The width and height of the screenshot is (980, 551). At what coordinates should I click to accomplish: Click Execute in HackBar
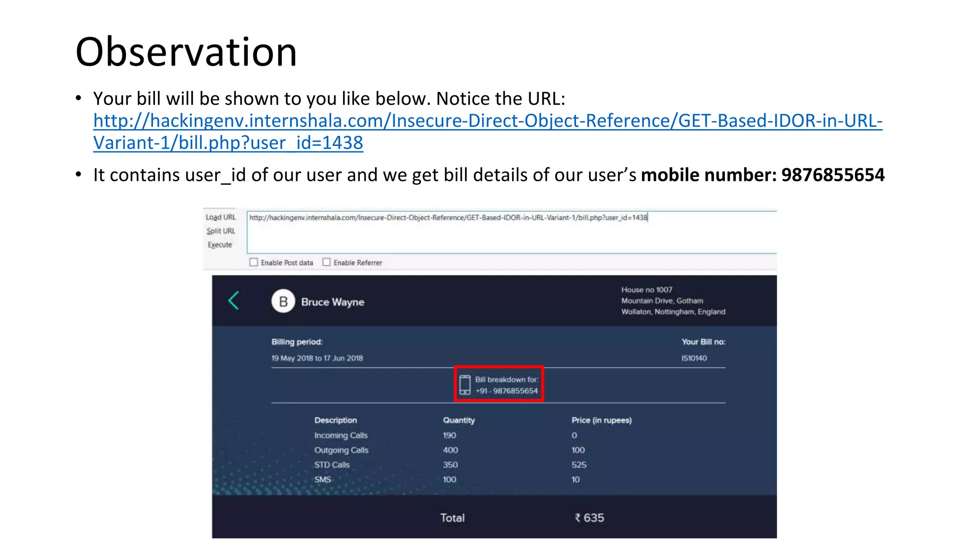click(x=220, y=245)
